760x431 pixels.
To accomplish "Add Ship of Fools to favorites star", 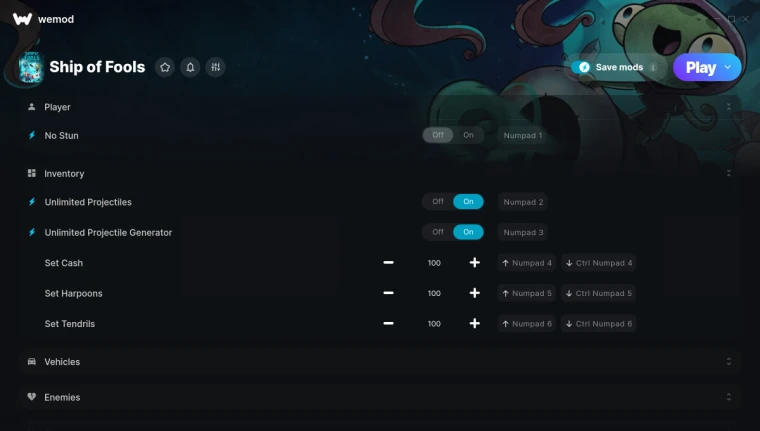I will click(165, 67).
